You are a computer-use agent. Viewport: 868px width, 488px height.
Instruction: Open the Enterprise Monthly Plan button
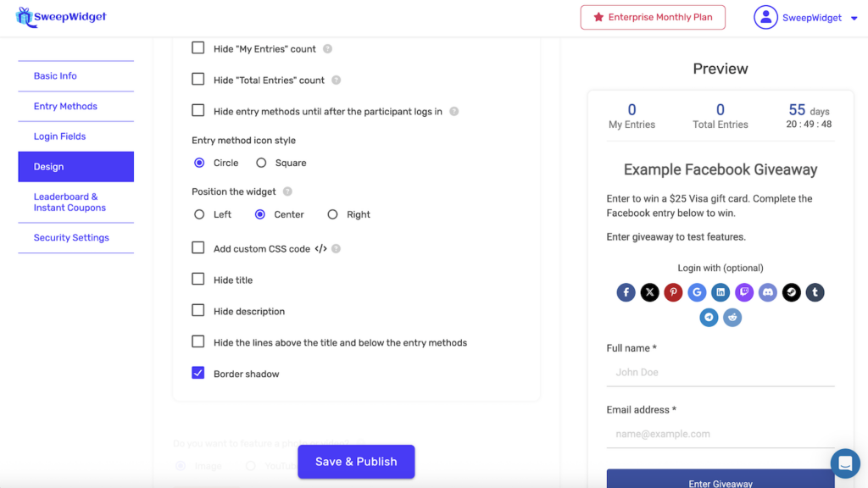[652, 18]
